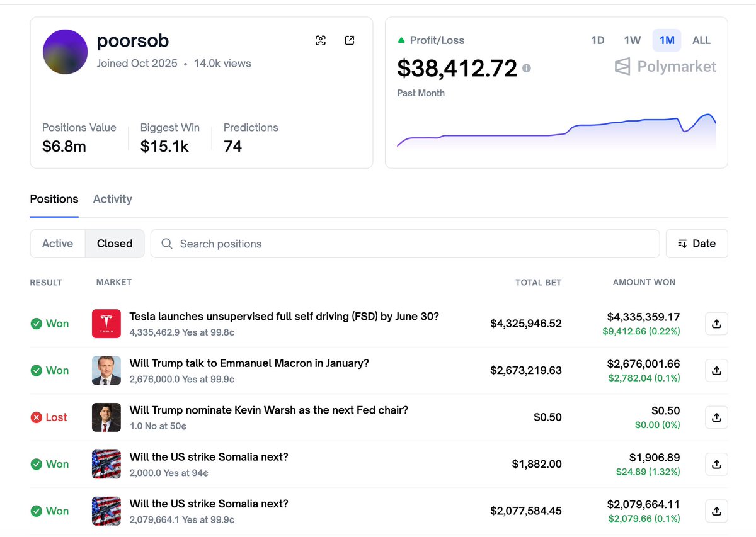Open profile in external link icon
The image size is (756, 537).
350,41
